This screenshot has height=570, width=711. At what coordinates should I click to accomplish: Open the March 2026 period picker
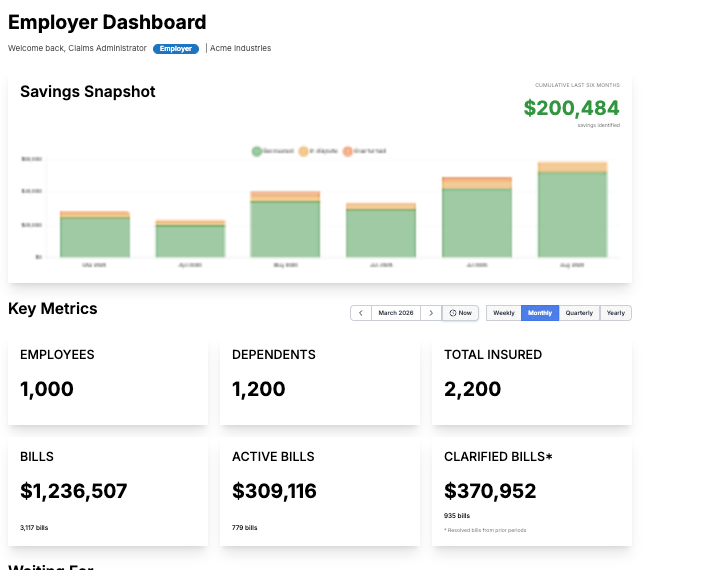396,313
